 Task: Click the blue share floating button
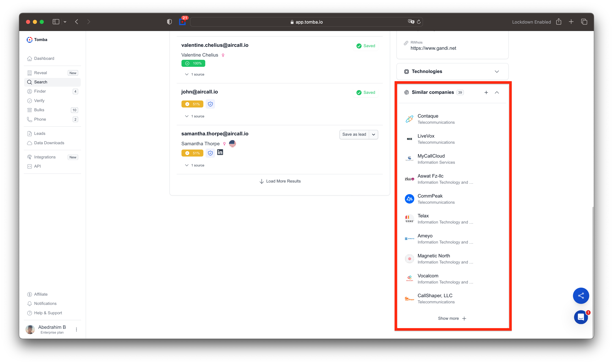[x=581, y=296]
